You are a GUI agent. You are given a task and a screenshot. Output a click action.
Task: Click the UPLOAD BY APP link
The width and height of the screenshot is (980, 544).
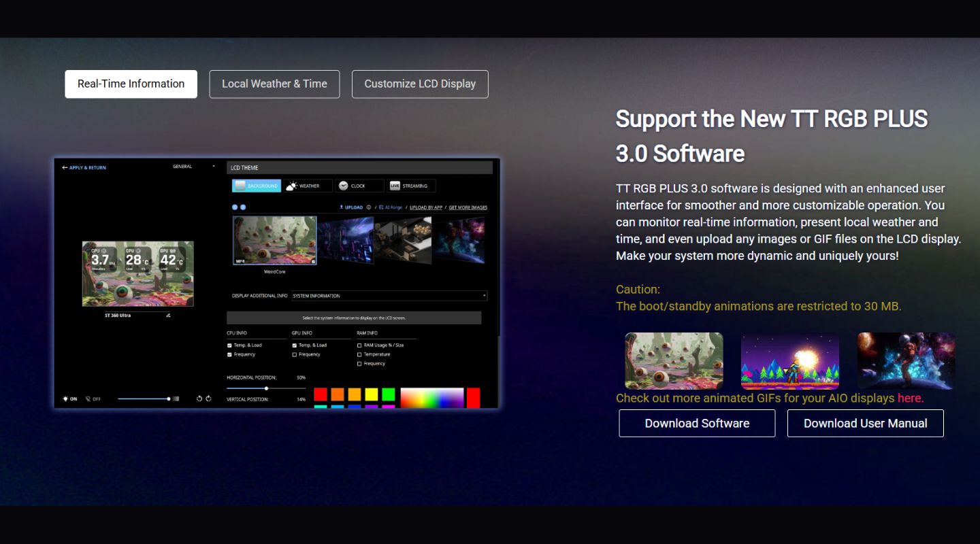tap(426, 207)
